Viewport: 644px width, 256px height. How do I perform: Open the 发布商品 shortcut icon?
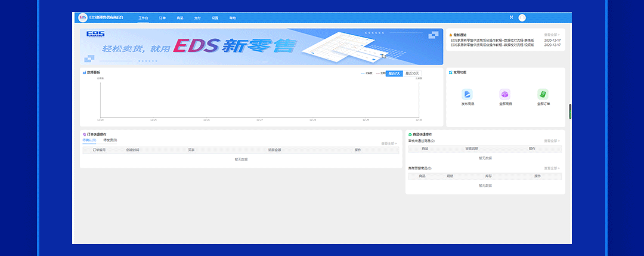tap(467, 94)
